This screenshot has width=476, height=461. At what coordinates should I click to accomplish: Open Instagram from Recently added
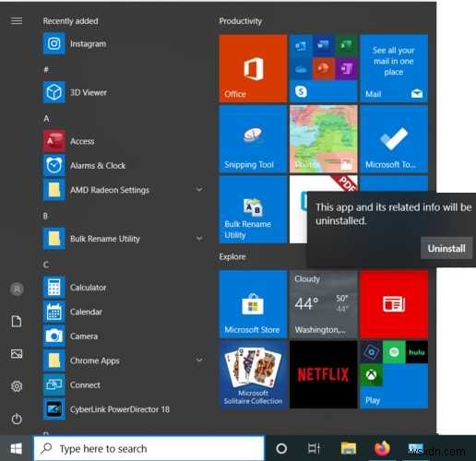[123, 43]
